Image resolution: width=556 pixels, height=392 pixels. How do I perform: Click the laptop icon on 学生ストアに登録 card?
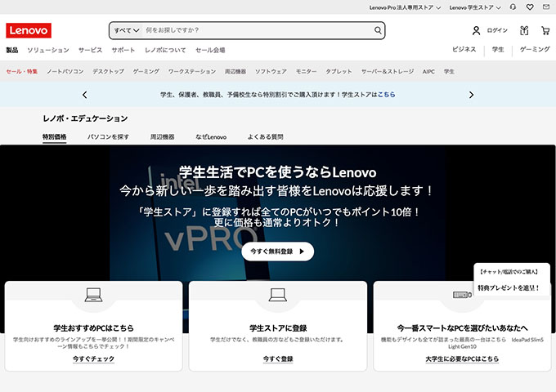tap(278, 295)
